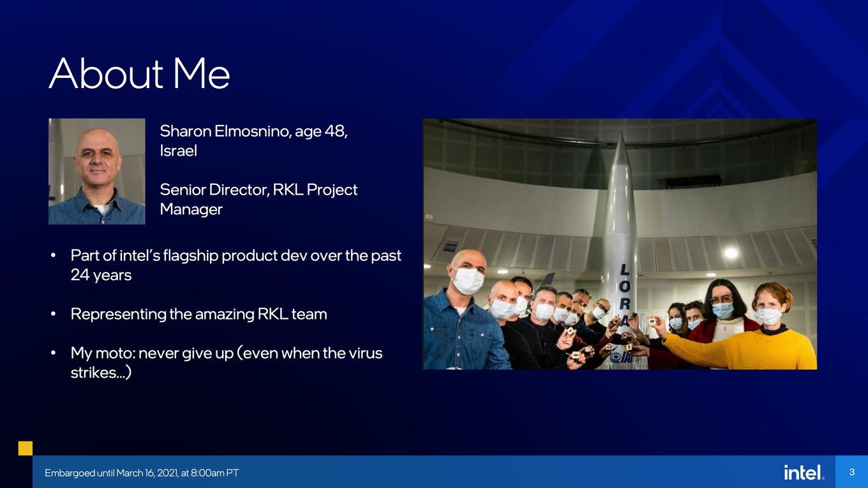Click the "About Me" slide title
The image size is (868, 488).
(x=139, y=73)
